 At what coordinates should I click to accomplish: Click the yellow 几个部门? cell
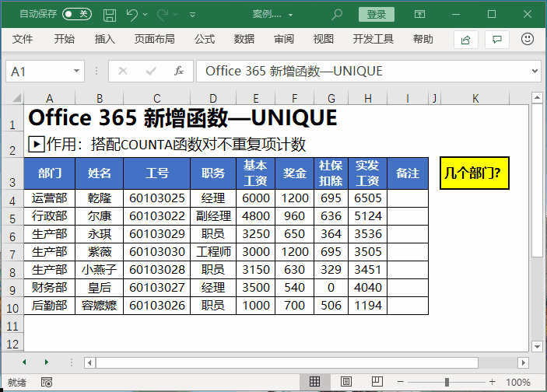point(473,173)
